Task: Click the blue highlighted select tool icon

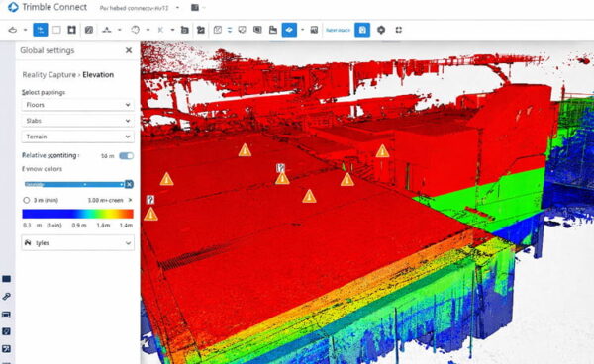Action: coord(41,30)
